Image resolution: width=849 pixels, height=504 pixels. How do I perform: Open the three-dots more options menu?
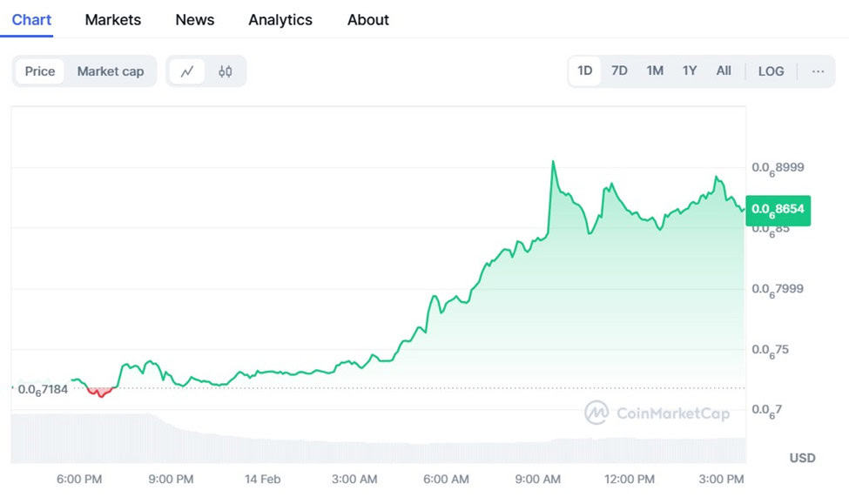tap(818, 71)
